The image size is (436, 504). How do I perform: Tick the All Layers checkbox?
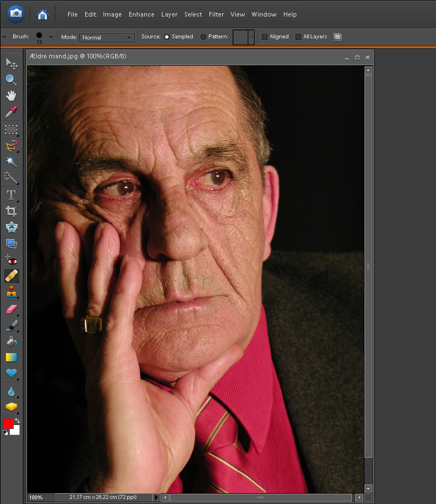point(298,37)
